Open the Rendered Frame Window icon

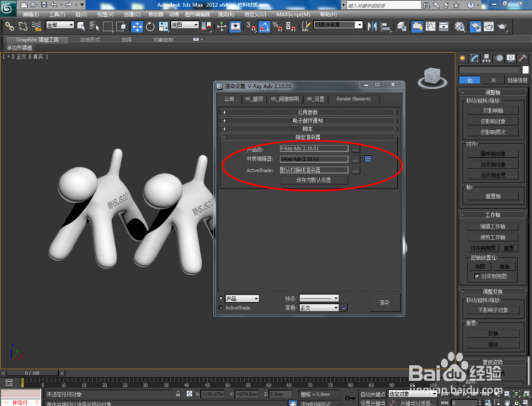click(489, 27)
